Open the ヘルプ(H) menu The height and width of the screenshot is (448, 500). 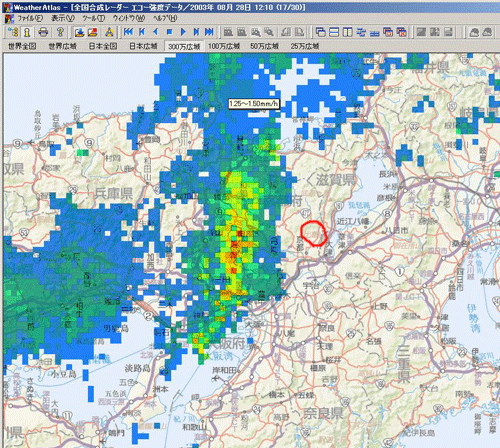(x=165, y=18)
